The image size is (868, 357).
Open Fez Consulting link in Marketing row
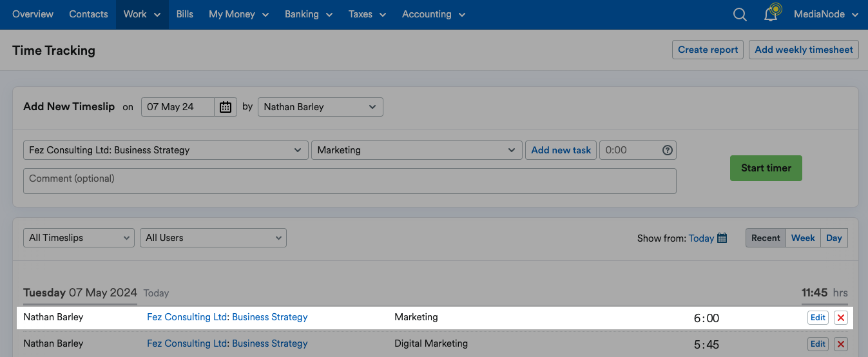227,317
